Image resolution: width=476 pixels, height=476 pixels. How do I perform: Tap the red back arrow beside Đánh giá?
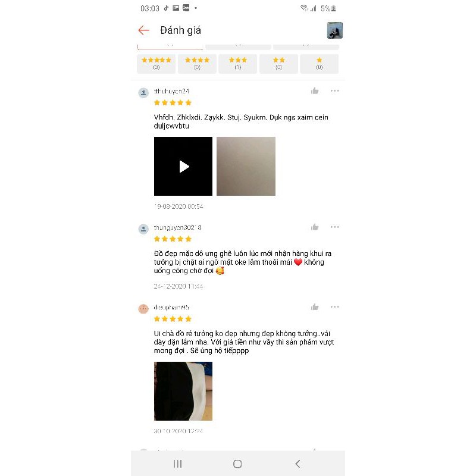tap(143, 30)
